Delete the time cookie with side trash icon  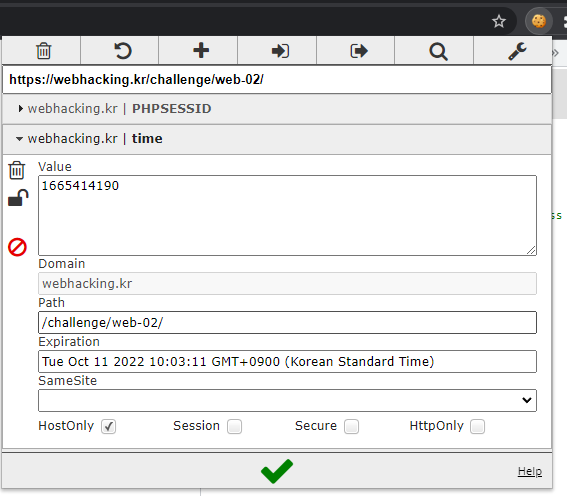click(17, 170)
